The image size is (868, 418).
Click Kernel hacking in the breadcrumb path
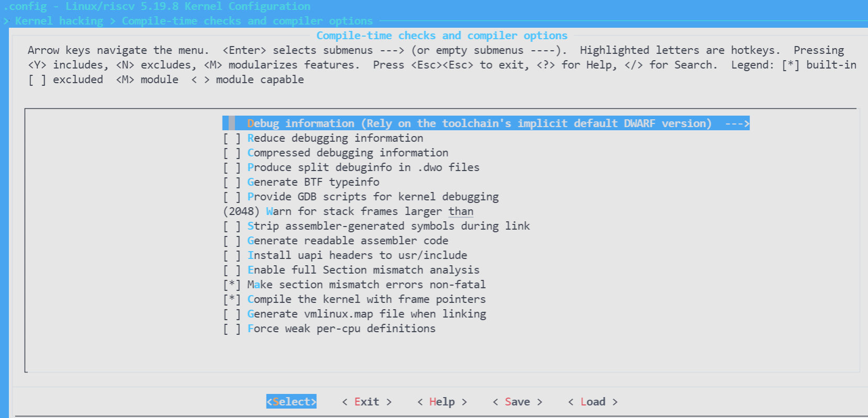pos(59,21)
